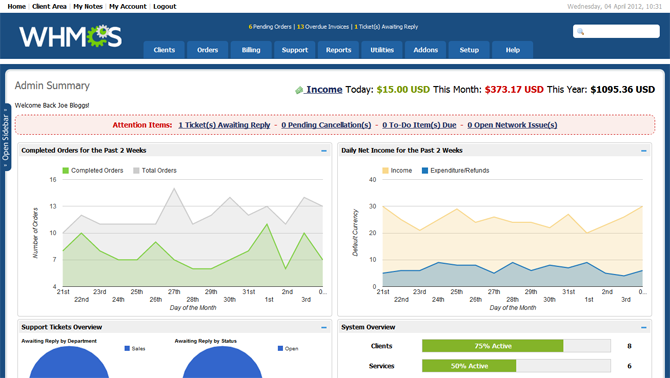Collapse the Daily Net Income widget
This screenshot has width=670, height=378.
[644, 151]
